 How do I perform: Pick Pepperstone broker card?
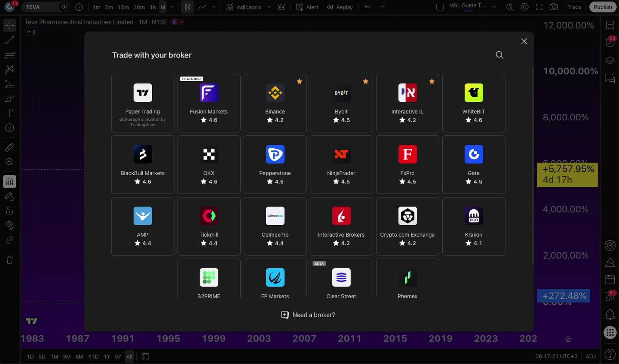275,165
